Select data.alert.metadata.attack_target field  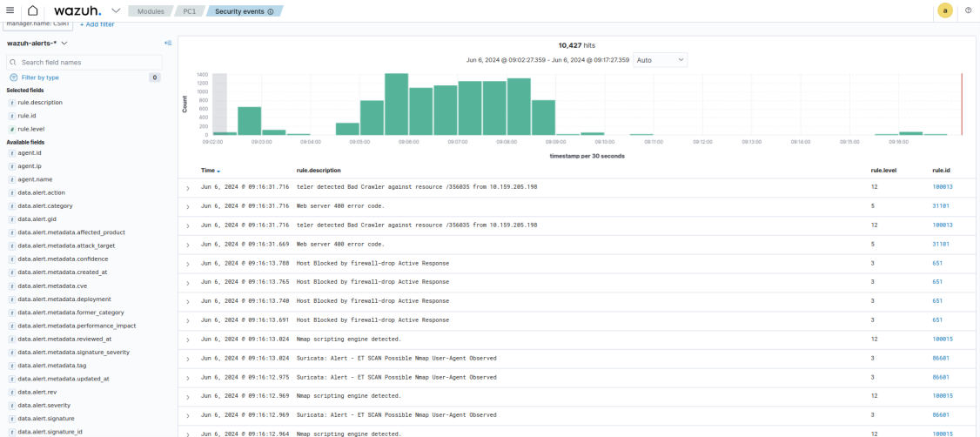tap(66, 245)
